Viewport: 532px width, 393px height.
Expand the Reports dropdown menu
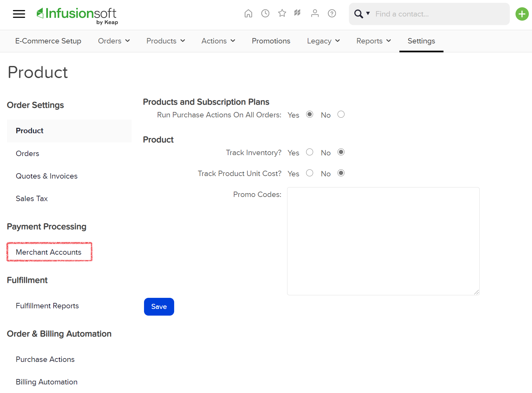point(373,41)
